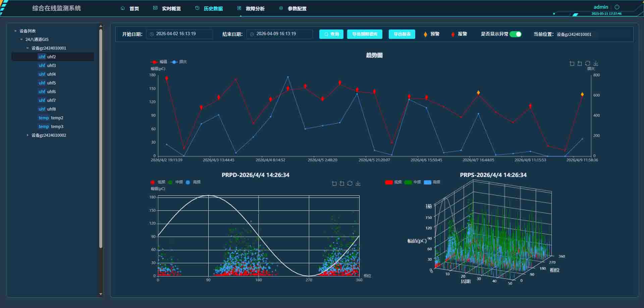This screenshot has width=644, height=308.
Task: Select the PRPD chart area zoom icon
Action: [334, 183]
